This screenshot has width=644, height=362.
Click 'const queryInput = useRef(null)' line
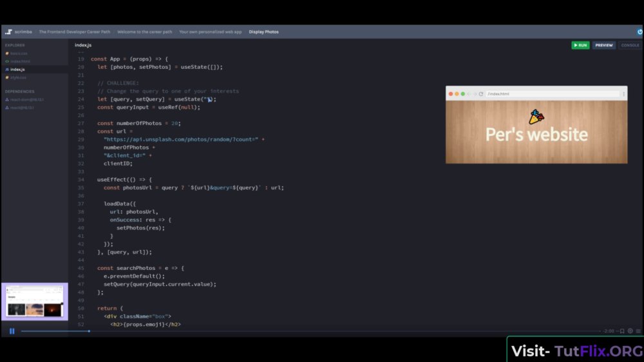pyautogui.click(x=149, y=107)
